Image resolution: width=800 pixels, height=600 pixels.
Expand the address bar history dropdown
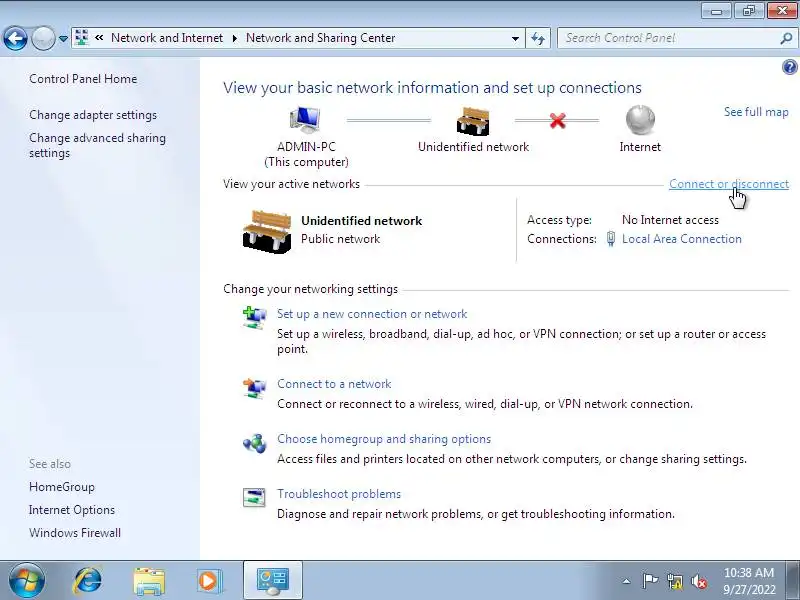(515, 38)
